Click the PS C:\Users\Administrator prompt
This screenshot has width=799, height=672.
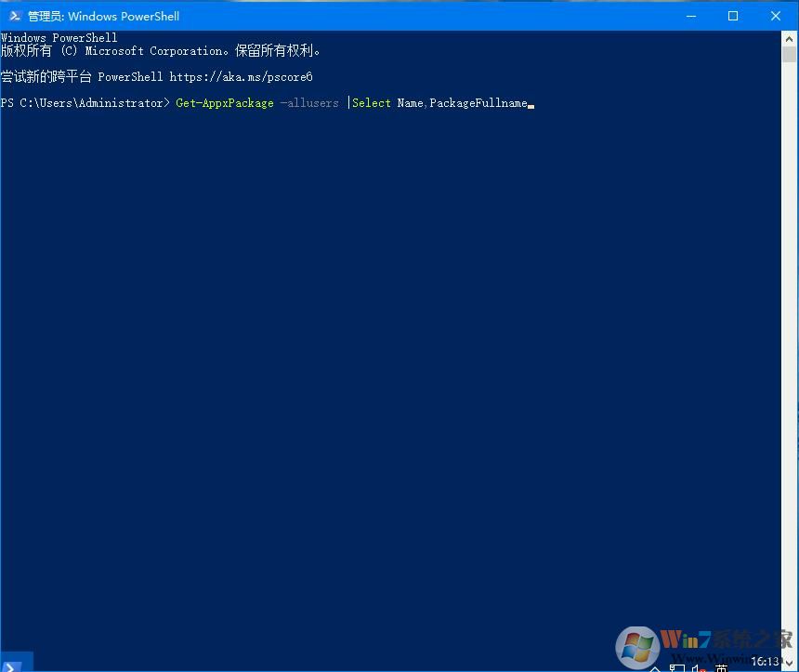point(85,103)
